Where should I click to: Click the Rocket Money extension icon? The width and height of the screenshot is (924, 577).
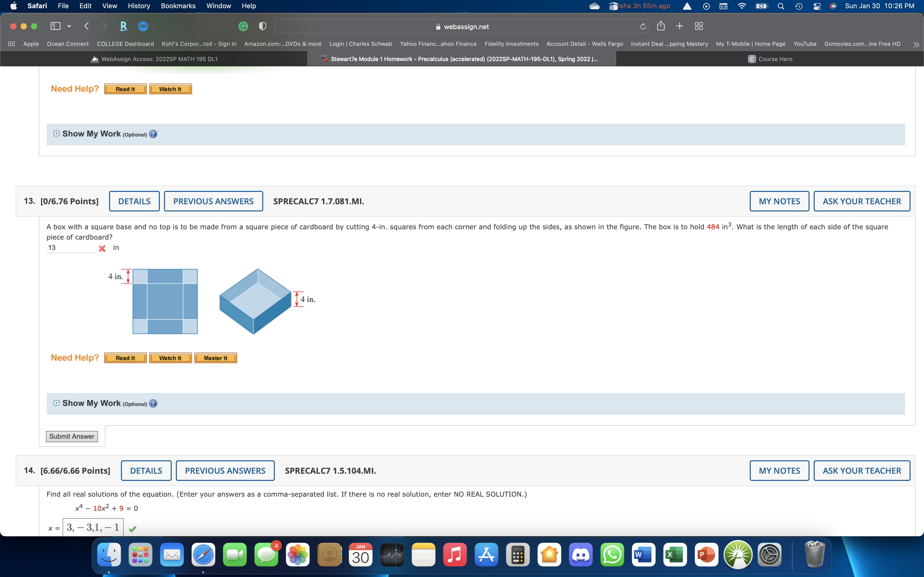tap(123, 26)
